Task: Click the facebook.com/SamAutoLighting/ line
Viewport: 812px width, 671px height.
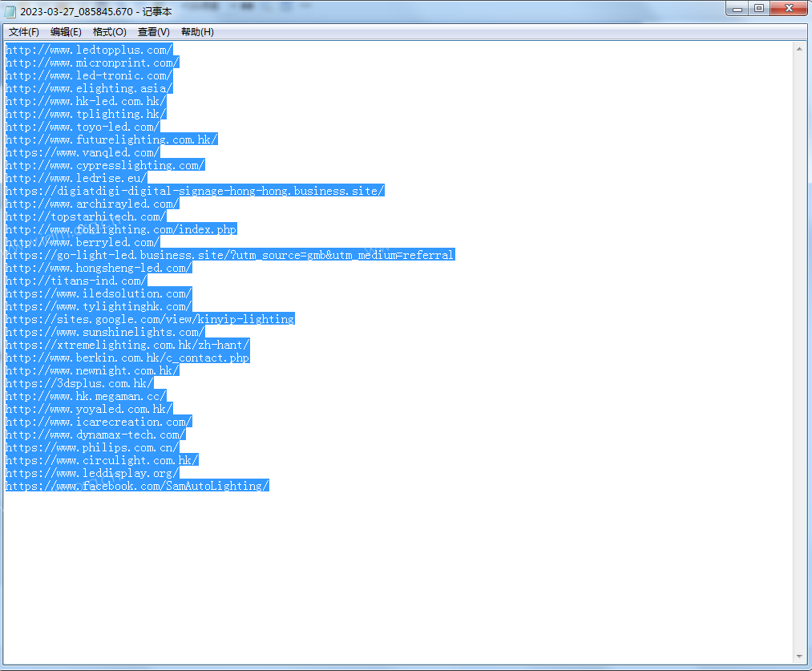Action: click(137, 486)
